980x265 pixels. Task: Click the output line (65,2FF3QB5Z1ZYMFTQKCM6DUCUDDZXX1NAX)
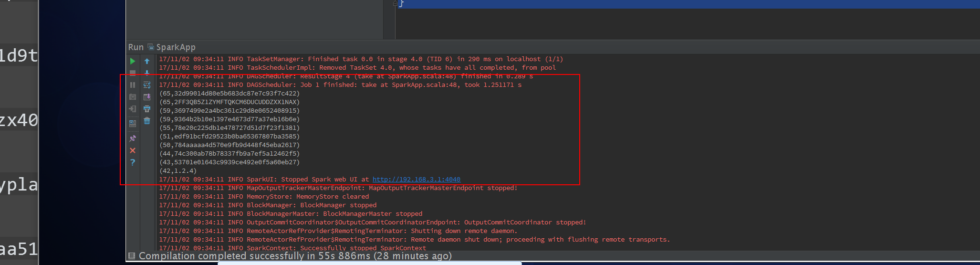[229, 102]
